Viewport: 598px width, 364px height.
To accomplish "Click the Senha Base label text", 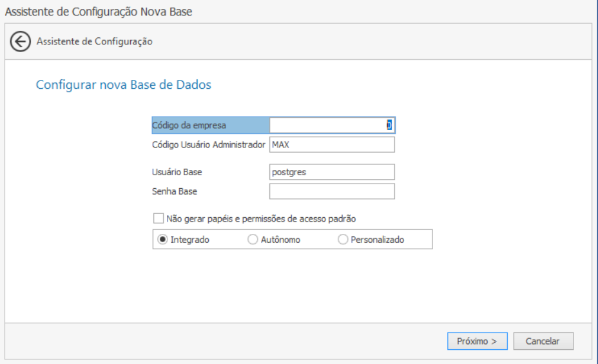I will [x=175, y=191].
